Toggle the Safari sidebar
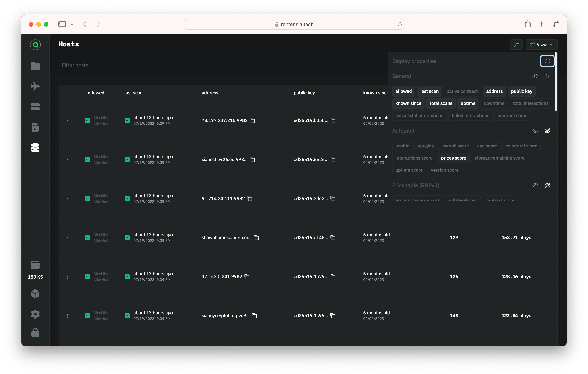 coord(62,24)
